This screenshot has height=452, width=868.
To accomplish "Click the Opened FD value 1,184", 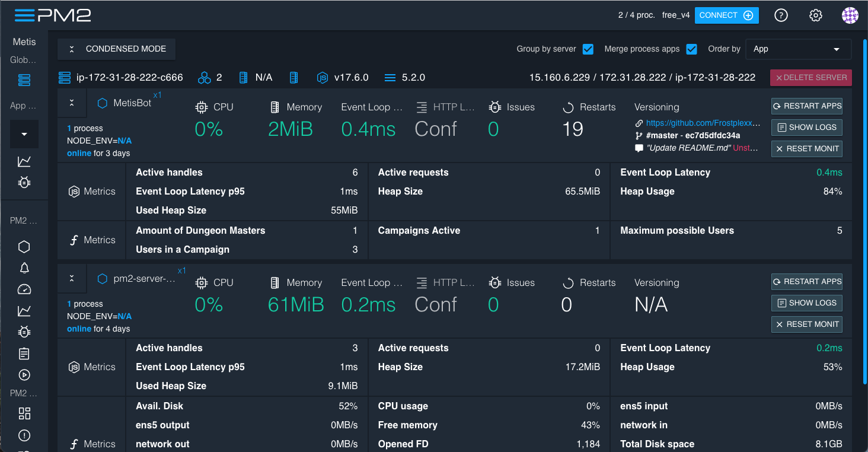I will [588, 444].
